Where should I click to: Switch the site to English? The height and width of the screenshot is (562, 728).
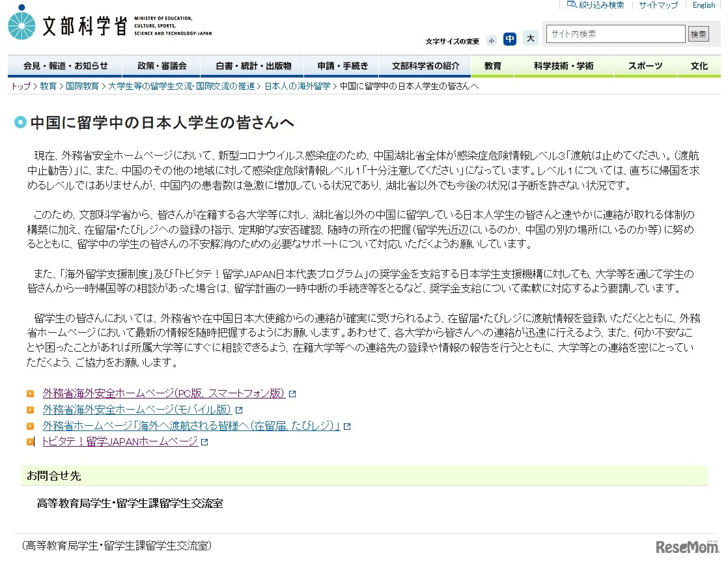point(703,5)
